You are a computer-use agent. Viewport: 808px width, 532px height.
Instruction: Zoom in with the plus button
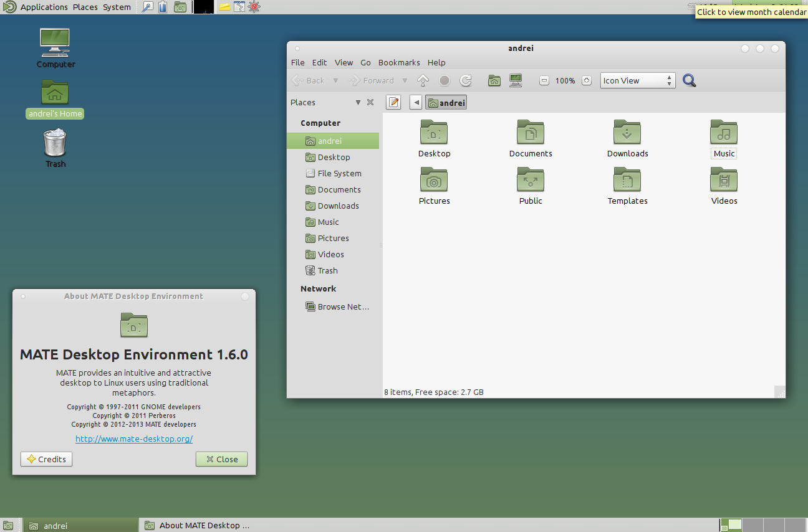586,80
